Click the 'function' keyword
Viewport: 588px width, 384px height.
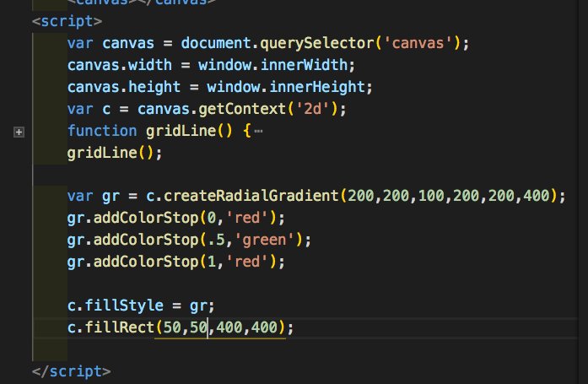[102, 131]
